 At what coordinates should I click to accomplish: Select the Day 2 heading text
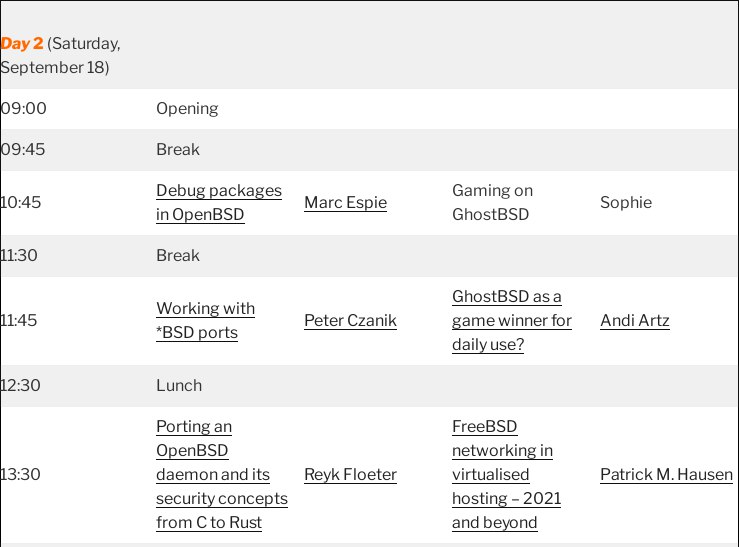tap(22, 43)
